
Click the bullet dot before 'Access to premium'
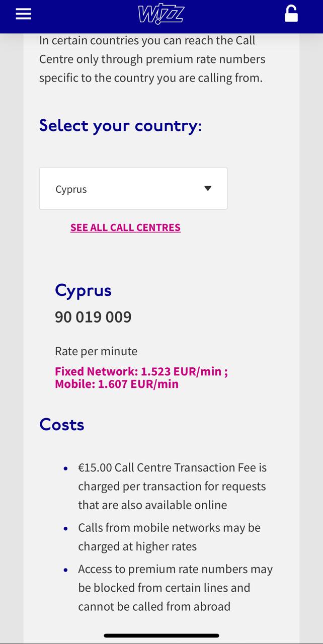click(65, 570)
